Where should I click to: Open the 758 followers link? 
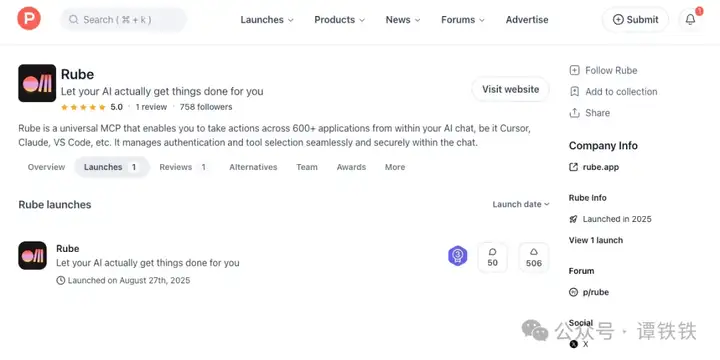coord(206,107)
